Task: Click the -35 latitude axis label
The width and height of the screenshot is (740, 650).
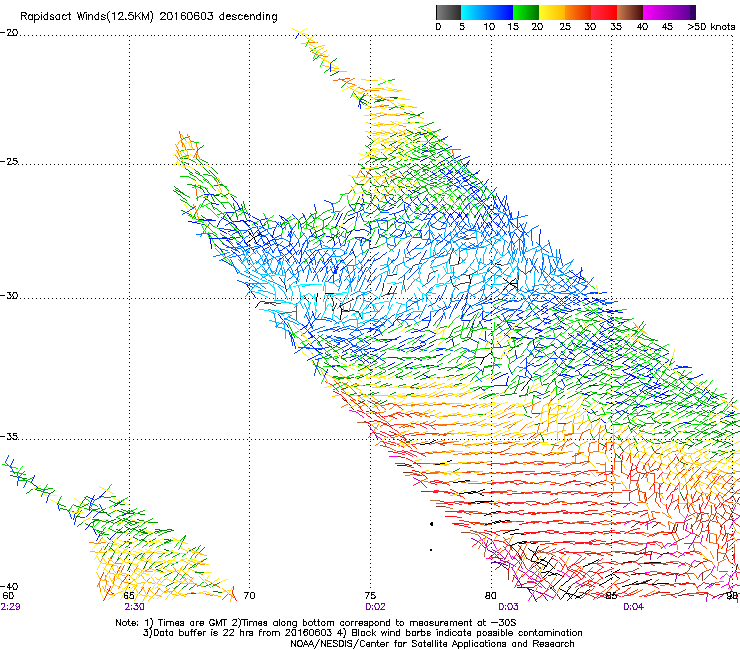Action: [9, 436]
